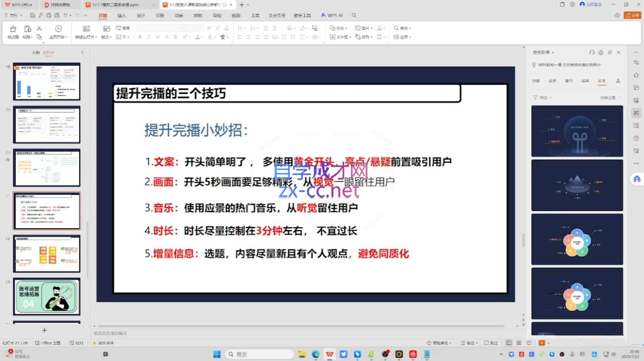Open the 选择 select dropdown
Viewport: 644px width, 361px height.
point(403,37)
